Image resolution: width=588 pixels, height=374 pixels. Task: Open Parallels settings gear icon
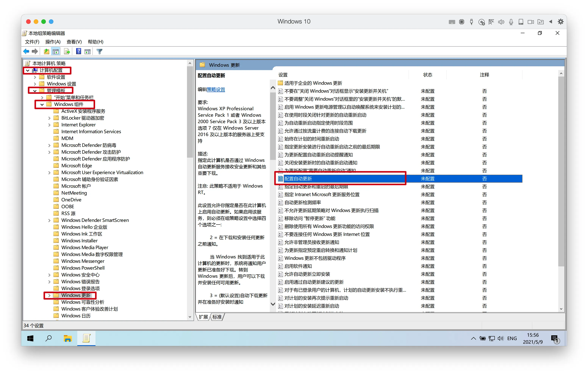point(561,22)
